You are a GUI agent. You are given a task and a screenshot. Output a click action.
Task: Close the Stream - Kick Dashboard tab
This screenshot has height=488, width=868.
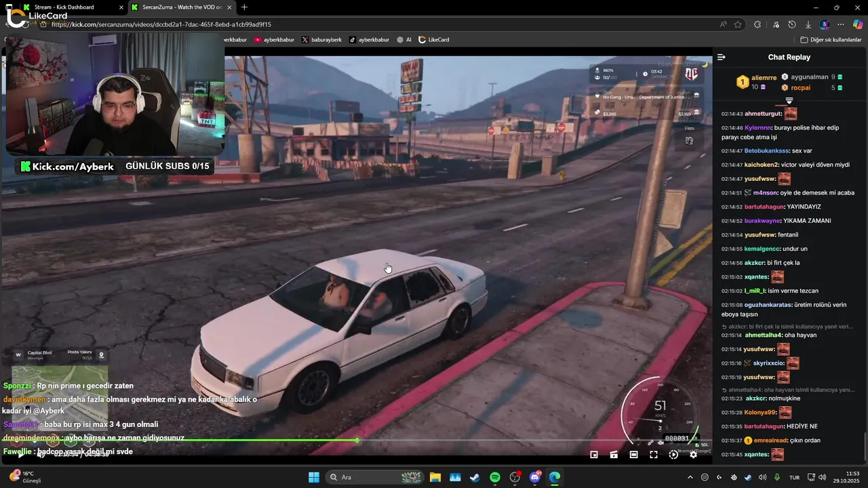coord(121,7)
